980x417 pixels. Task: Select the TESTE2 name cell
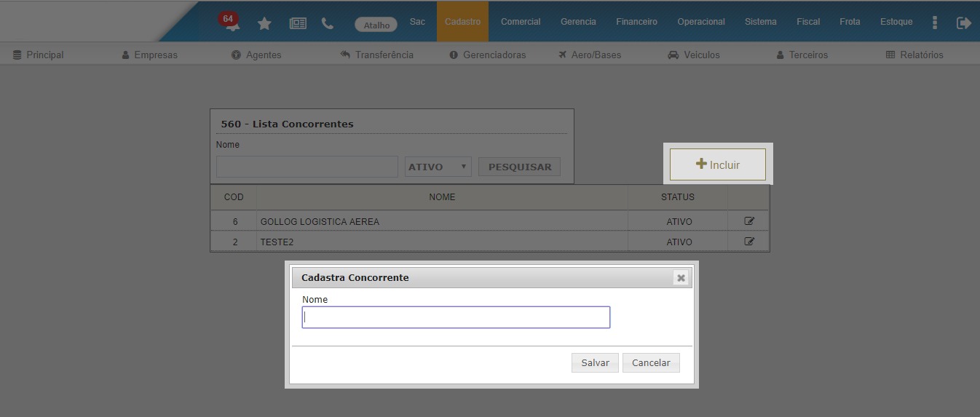(442, 242)
